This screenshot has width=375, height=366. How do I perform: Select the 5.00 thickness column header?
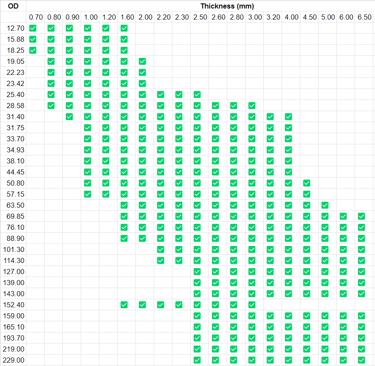(x=328, y=17)
